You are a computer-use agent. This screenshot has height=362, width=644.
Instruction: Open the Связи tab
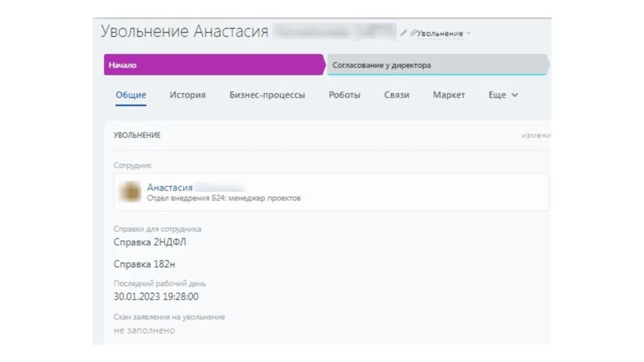point(396,95)
